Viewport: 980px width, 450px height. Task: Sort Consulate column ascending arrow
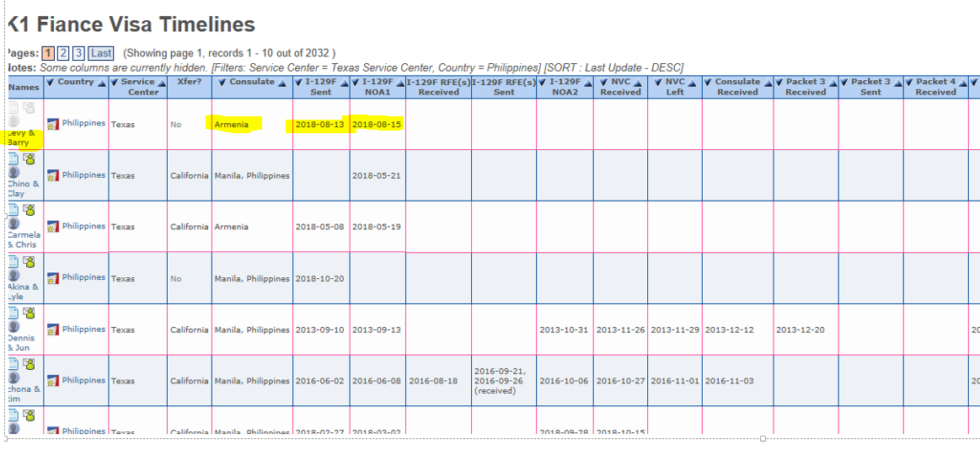pyautogui.click(x=282, y=83)
